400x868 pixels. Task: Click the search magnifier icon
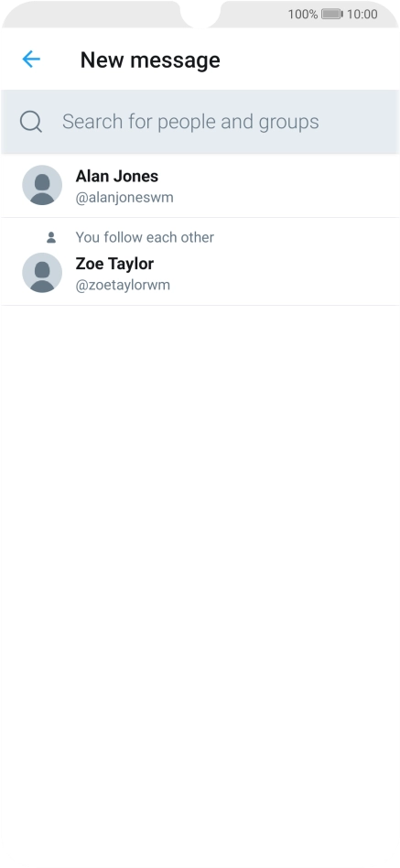tap(31, 121)
